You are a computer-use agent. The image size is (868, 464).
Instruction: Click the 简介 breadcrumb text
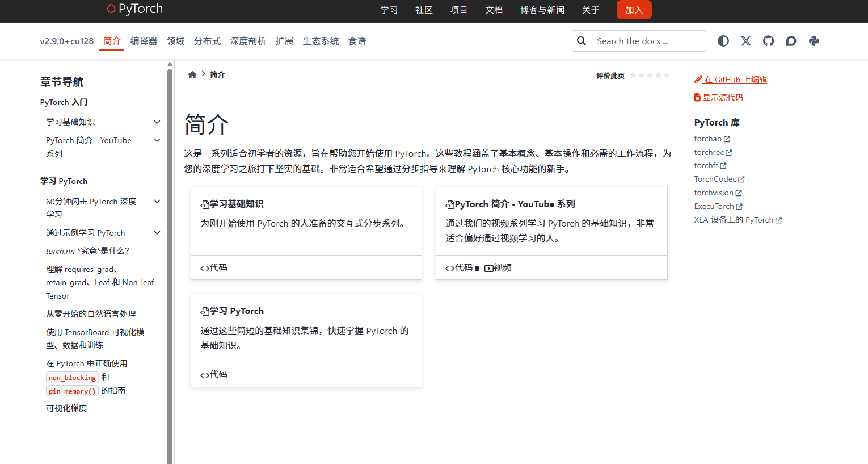pos(217,74)
